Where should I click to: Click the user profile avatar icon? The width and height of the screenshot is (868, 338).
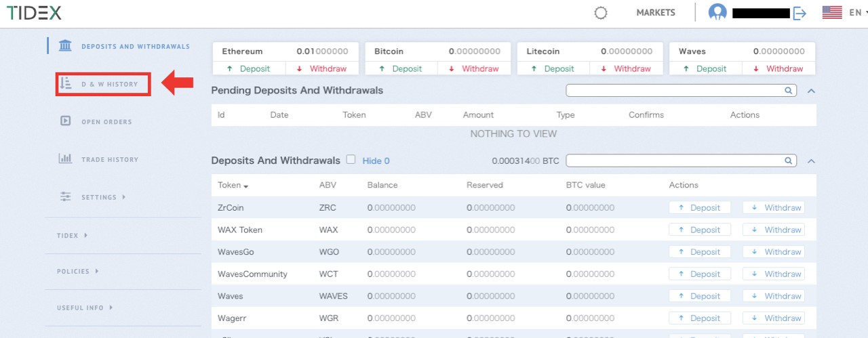coord(717,13)
